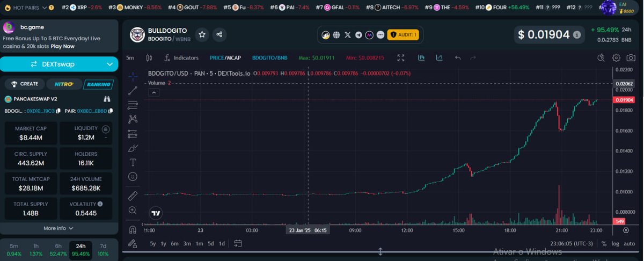644x261 pixels.
Task: Click the undo arrow in chart toolbar
Action: [x=458, y=57]
